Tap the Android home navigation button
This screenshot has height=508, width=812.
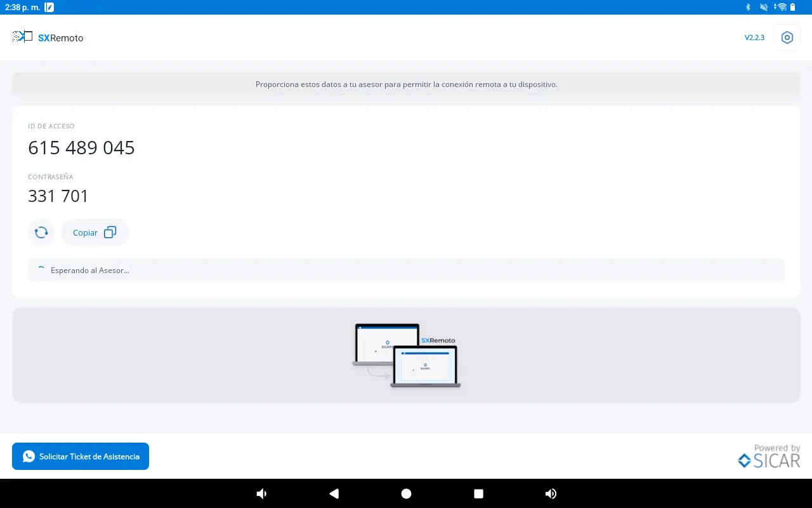[x=406, y=493]
